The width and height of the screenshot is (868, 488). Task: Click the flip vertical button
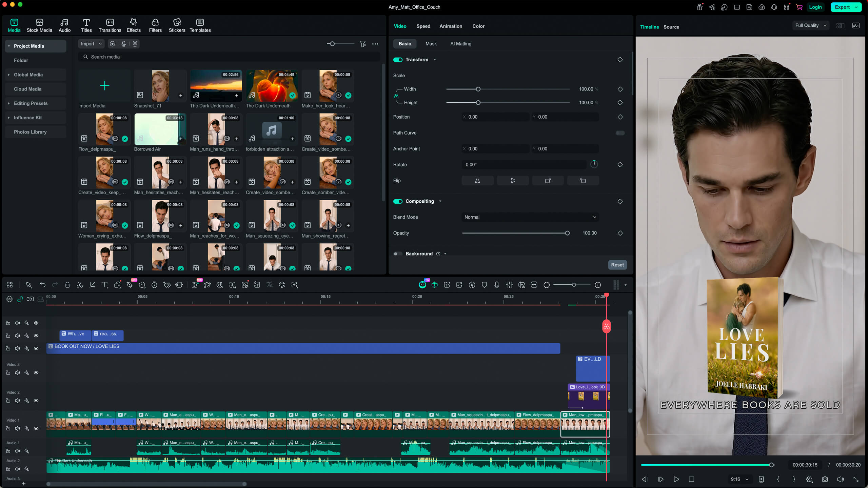pyautogui.click(x=513, y=181)
